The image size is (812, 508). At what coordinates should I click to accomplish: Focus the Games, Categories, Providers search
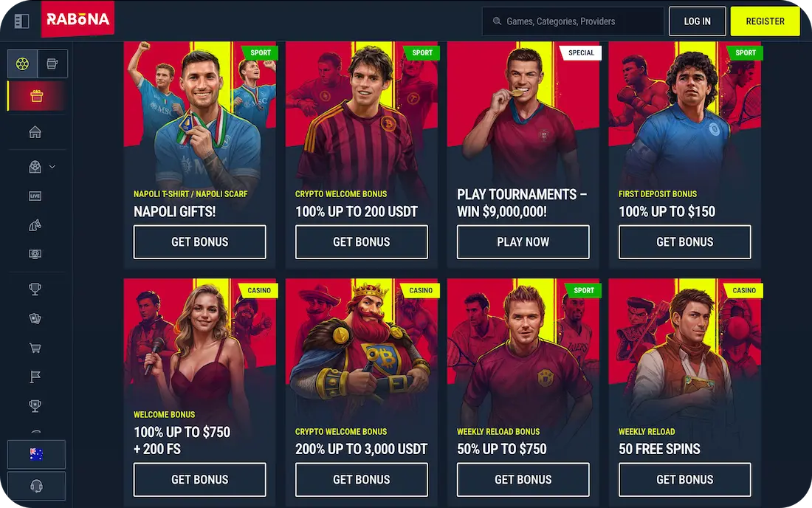(x=573, y=21)
